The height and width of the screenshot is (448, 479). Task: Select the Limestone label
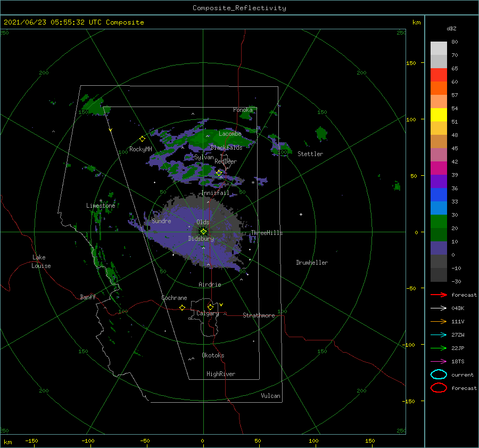coord(101,206)
